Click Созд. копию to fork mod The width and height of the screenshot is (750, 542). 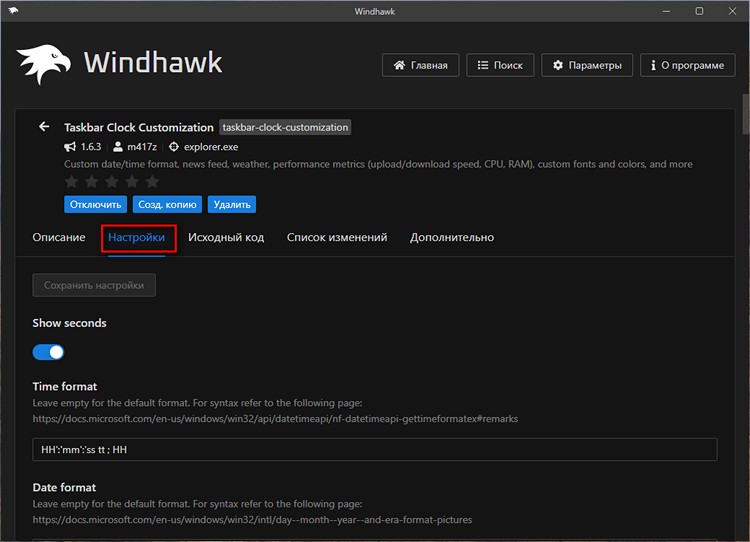[x=167, y=204]
